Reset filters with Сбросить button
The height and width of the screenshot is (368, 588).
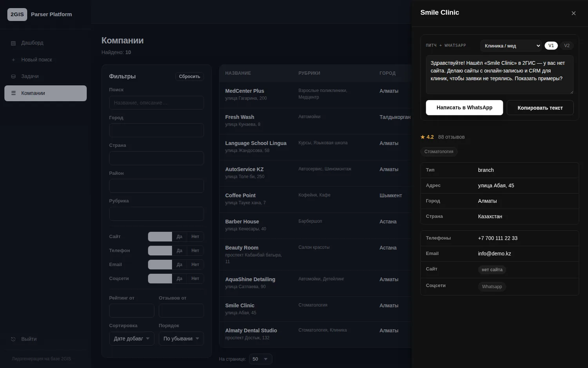point(190,77)
